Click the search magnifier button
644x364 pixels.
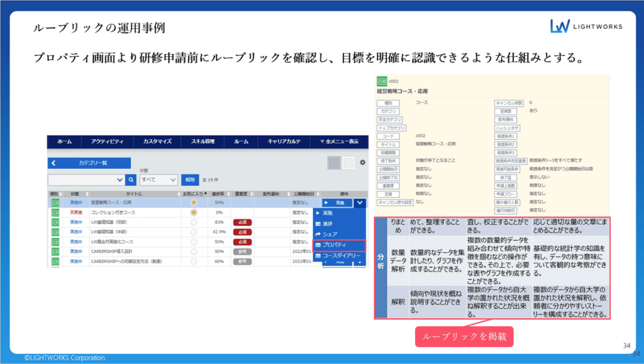[131, 179]
